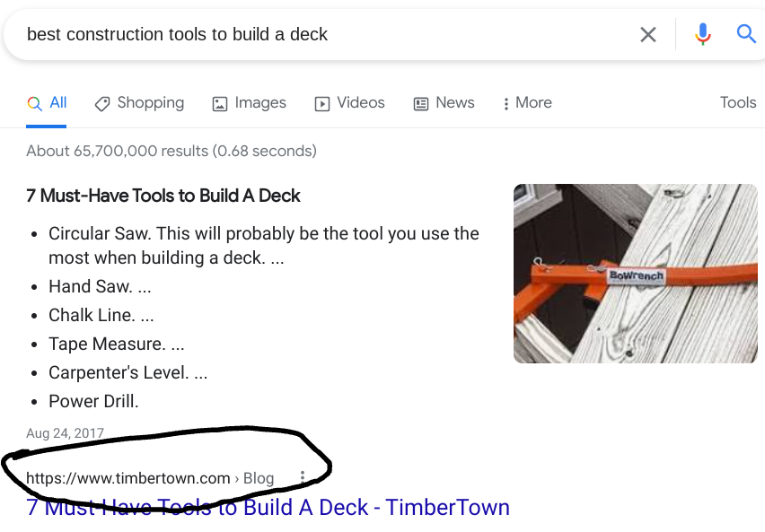Click the https://www.timbertown.com URL

pyautogui.click(x=128, y=478)
